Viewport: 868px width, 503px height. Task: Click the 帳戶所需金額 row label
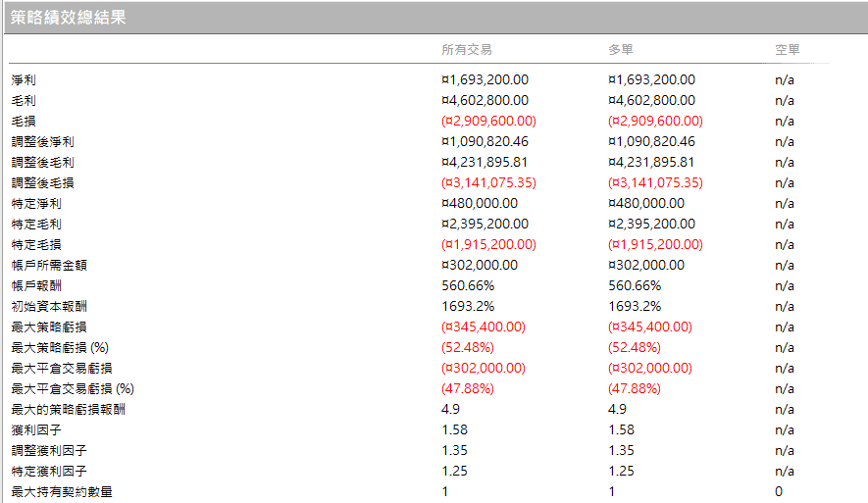point(49,265)
